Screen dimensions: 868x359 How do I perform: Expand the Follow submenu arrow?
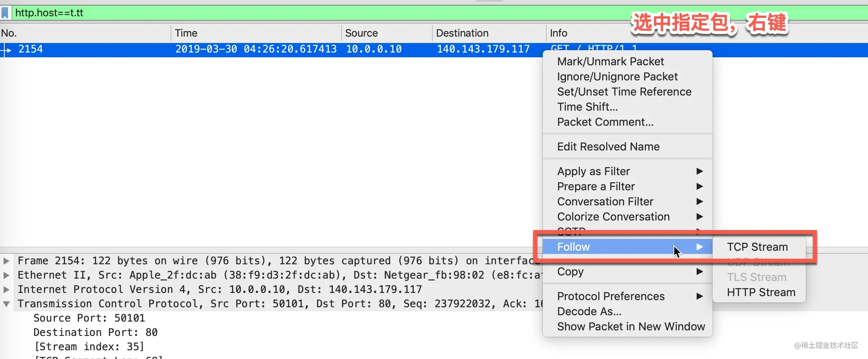click(699, 247)
